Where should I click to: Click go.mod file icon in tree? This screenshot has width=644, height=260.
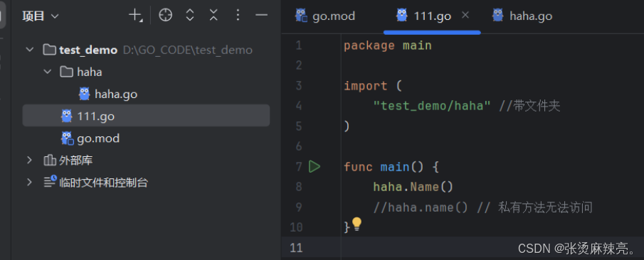(x=68, y=139)
